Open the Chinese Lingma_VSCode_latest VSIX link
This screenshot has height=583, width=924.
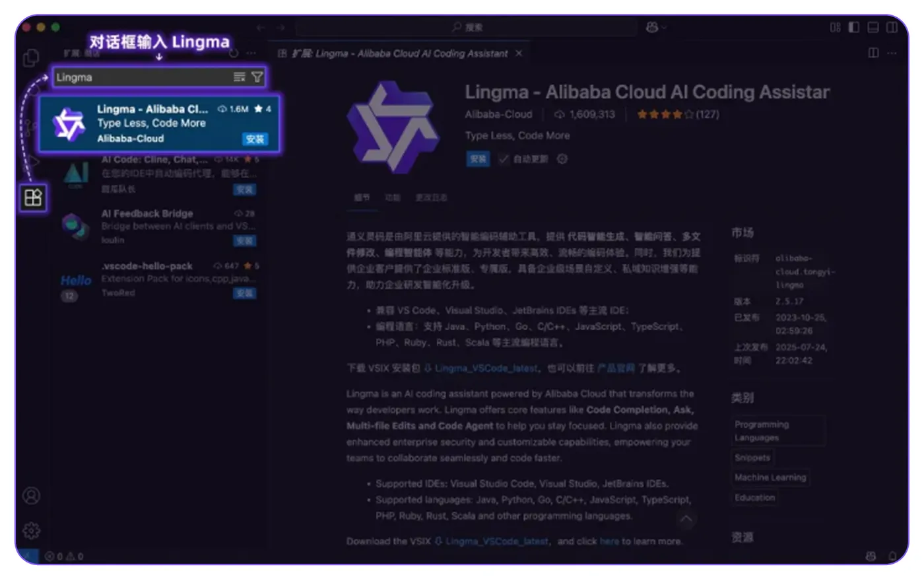pyautogui.click(x=481, y=368)
